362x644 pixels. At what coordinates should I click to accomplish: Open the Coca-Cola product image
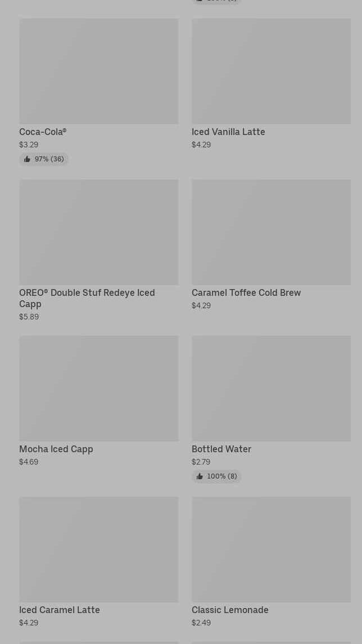coord(98,71)
